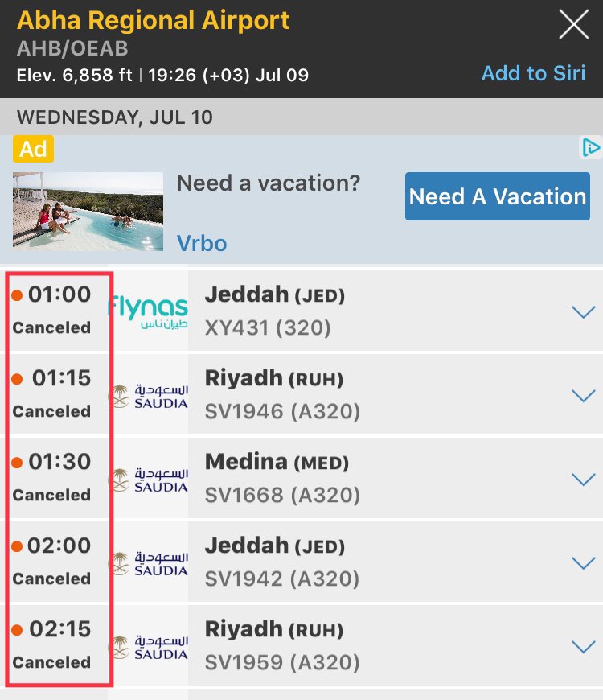Image resolution: width=603 pixels, height=700 pixels.
Task: Click the Saudia logo for flight SV1942
Action: 149,563
